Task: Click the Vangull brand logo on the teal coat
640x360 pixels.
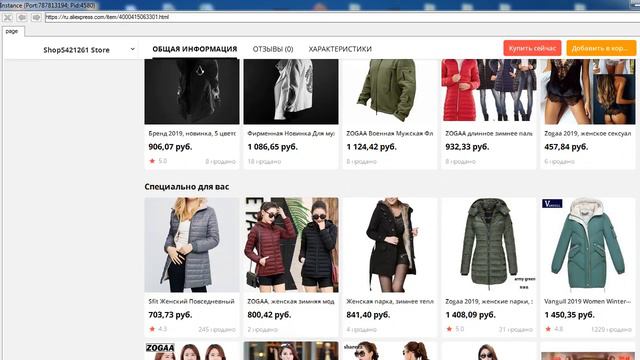Action: [552, 203]
